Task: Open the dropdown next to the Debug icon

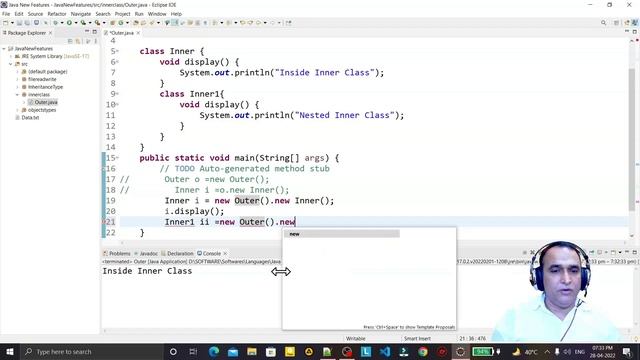Action: 62,23
